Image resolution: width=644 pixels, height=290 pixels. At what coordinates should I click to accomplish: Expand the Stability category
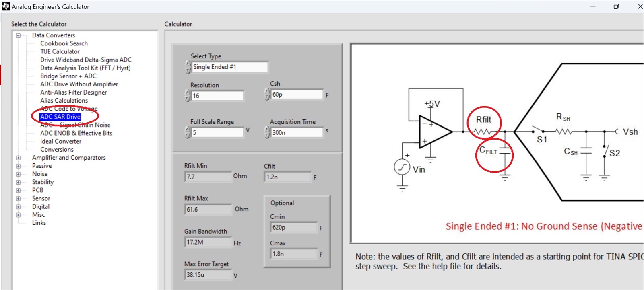pos(18,182)
